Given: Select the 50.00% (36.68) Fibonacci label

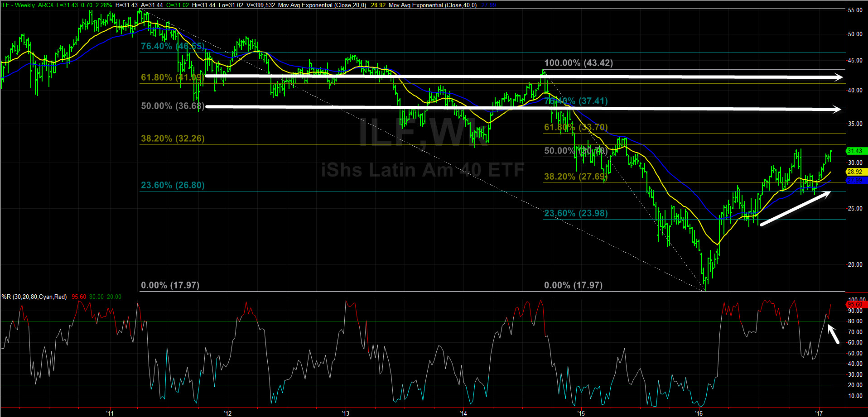Looking at the screenshot, I should [x=173, y=106].
